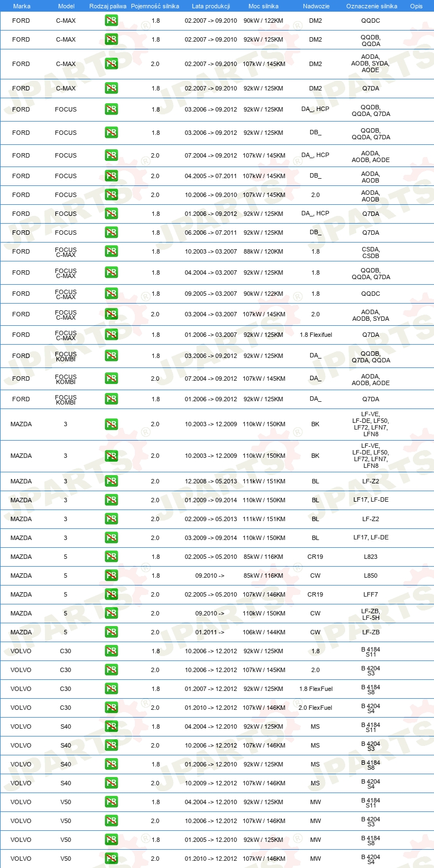Click fuel icon in MAZDA 5 LFF7 row
Screen dimensions: 434x868
pyautogui.click(x=111, y=594)
